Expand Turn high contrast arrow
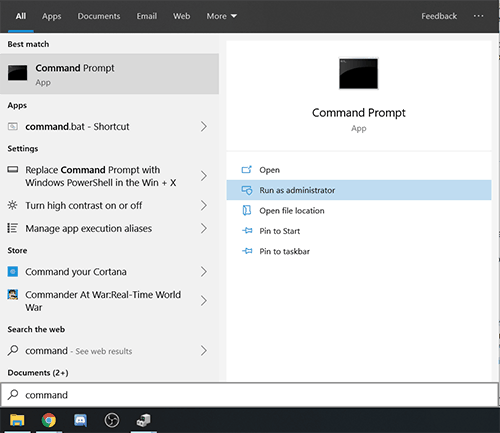 click(x=204, y=205)
